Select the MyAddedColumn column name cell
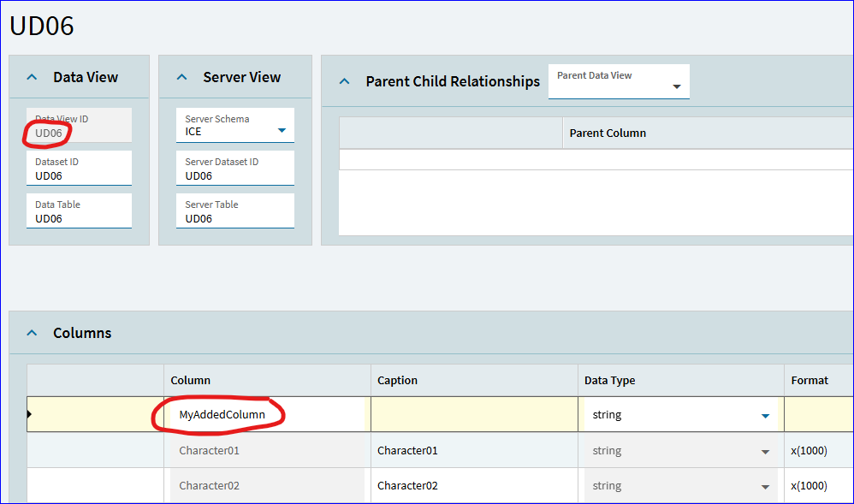Image resolution: width=854 pixels, height=504 pixels. [267, 415]
